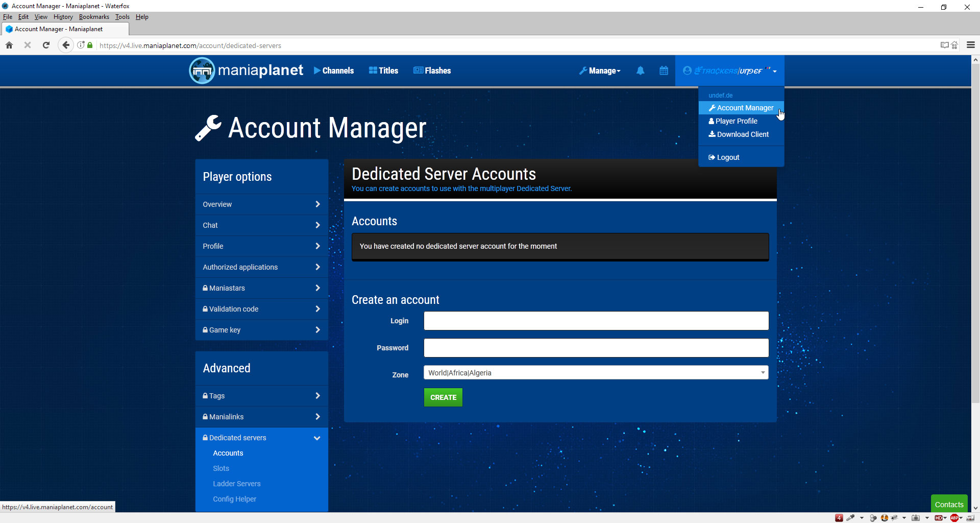The image size is (980, 523).
Task: Open the browser hamburger menu
Action: tap(971, 45)
